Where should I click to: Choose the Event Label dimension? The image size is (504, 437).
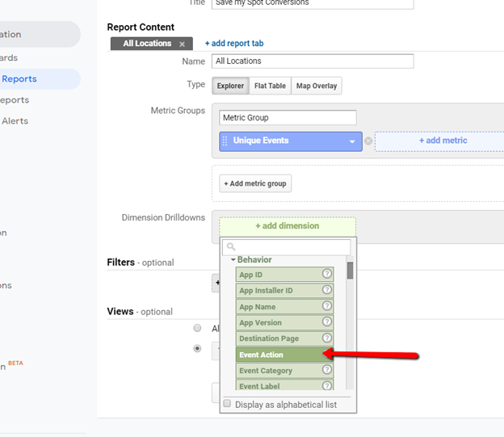284,385
